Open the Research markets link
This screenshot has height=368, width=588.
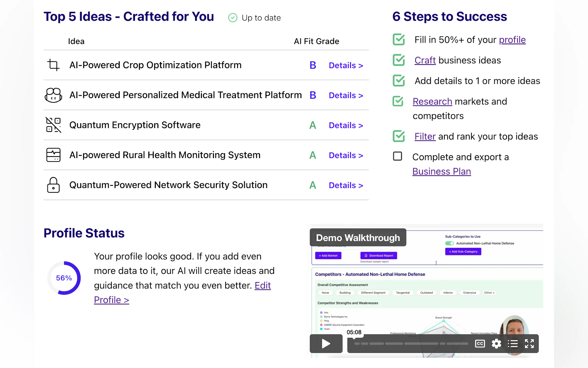[x=432, y=102]
